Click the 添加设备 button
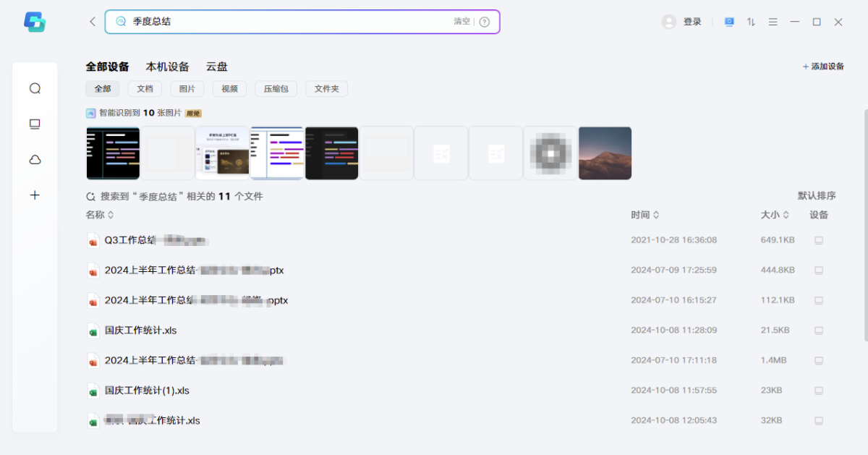The image size is (868, 455). [823, 67]
